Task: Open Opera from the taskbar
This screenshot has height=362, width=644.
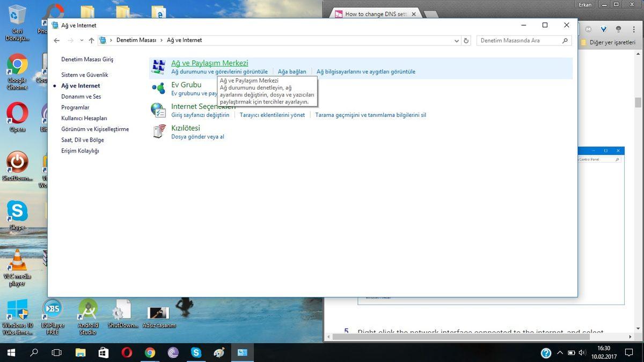Action: coord(127,353)
